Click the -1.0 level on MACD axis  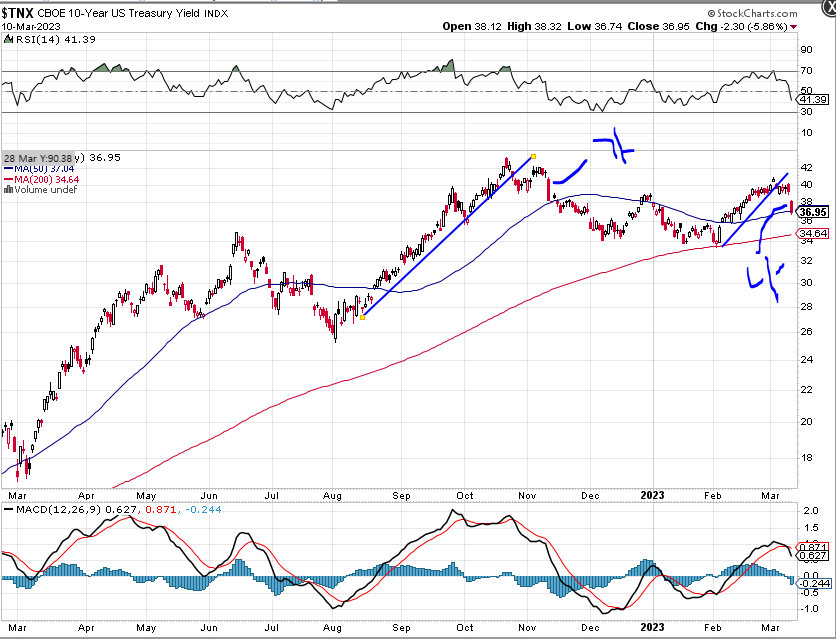click(808, 609)
